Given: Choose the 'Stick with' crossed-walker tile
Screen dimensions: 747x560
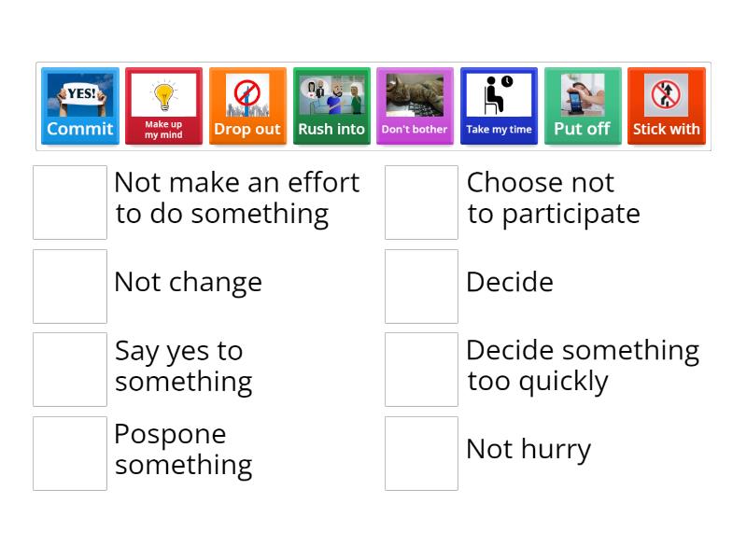Looking at the screenshot, I should [667, 105].
